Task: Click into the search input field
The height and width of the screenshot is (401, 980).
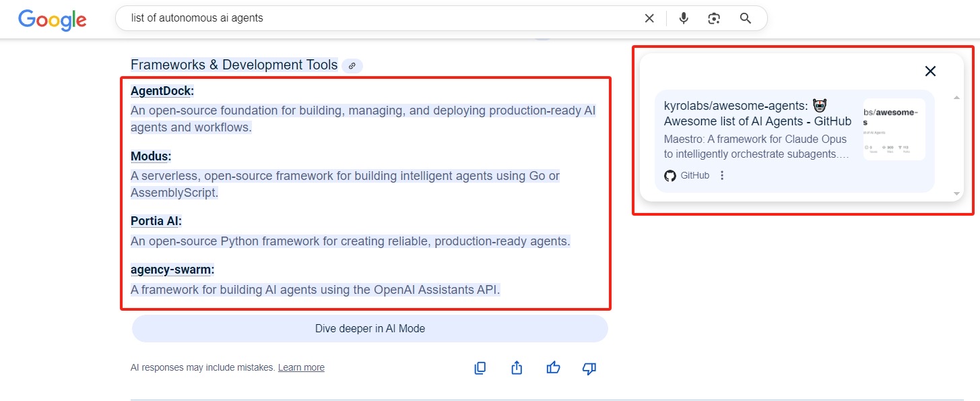Action: 377,19
